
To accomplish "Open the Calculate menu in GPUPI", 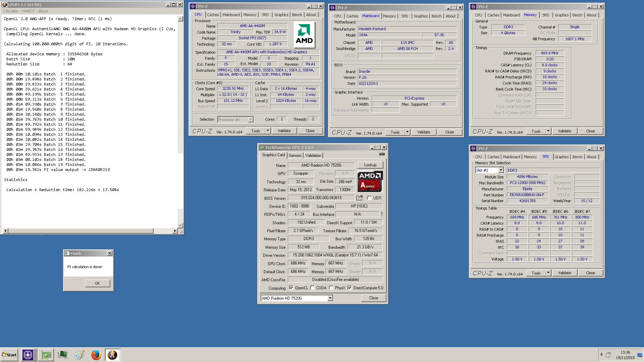I will tap(11, 11).
